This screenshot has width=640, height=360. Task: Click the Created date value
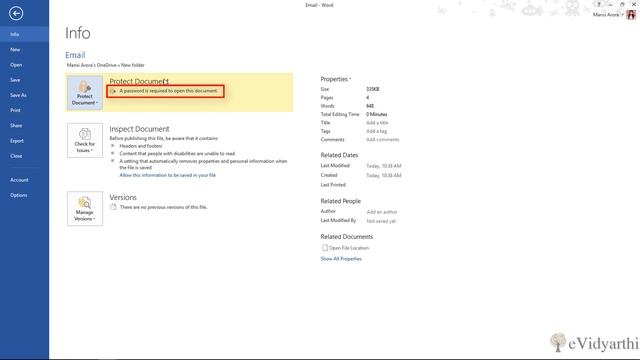click(384, 176)
